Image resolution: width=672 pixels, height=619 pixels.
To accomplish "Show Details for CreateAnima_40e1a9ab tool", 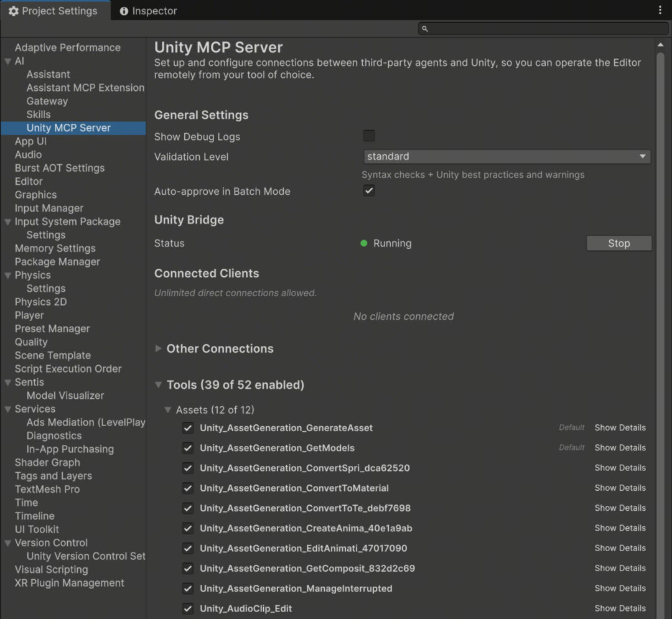I will (x=620, y=528).
